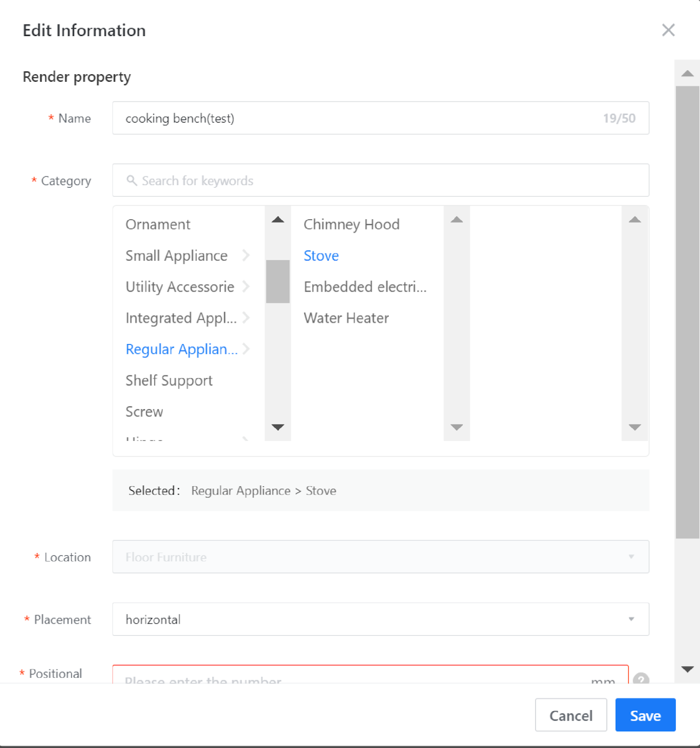Expand the Utility Accessorie category
The image size is (700, 748).
pos(246,287)
